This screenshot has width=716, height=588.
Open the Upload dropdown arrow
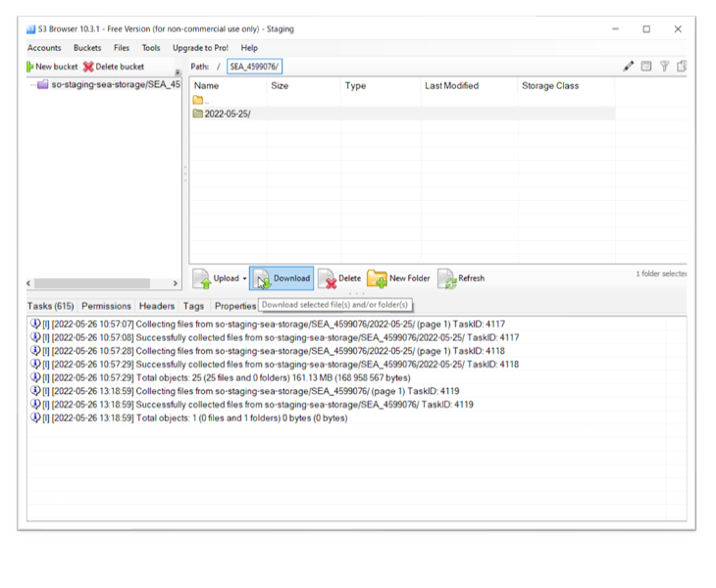(245, 278)
